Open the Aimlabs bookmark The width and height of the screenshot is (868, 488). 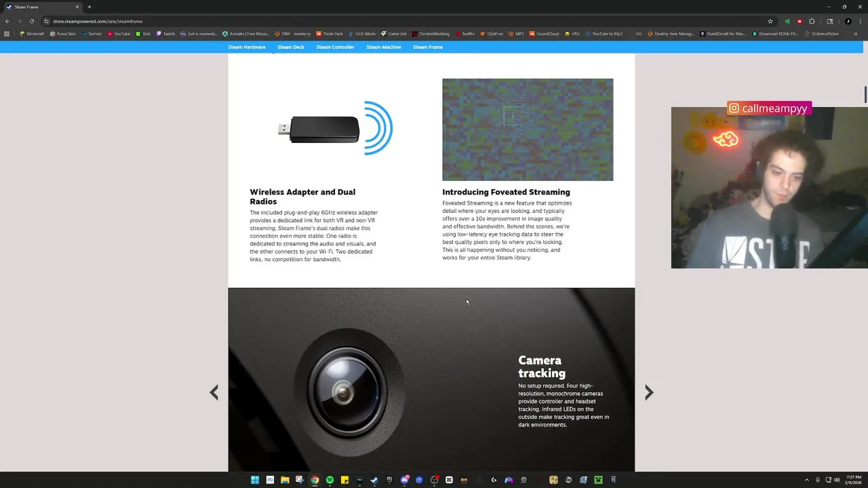coord(245,34)
